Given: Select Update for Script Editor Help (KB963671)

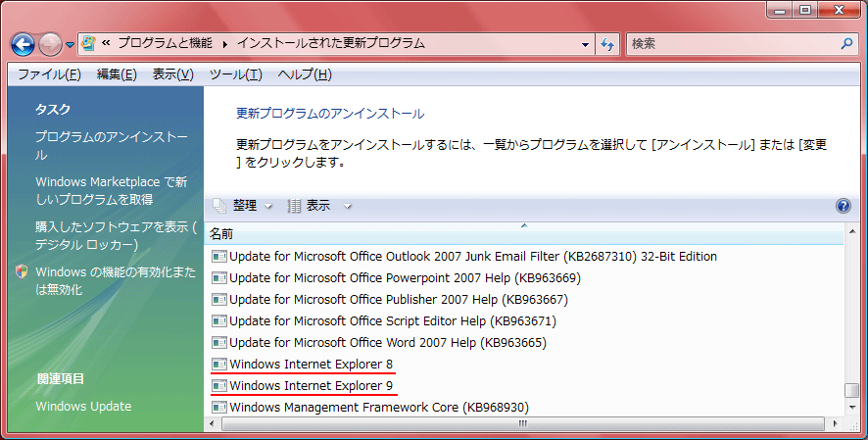Looking at the screenshot, I should coord(384,321).
